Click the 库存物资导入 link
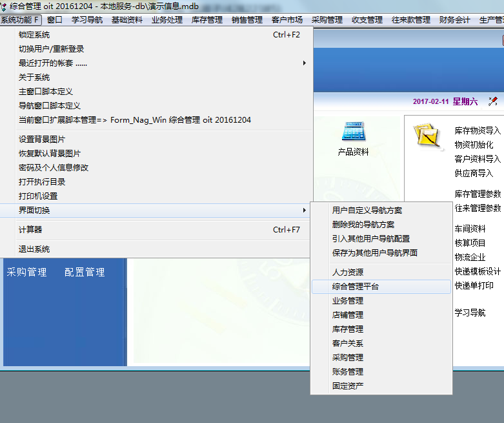 point(478,130)
